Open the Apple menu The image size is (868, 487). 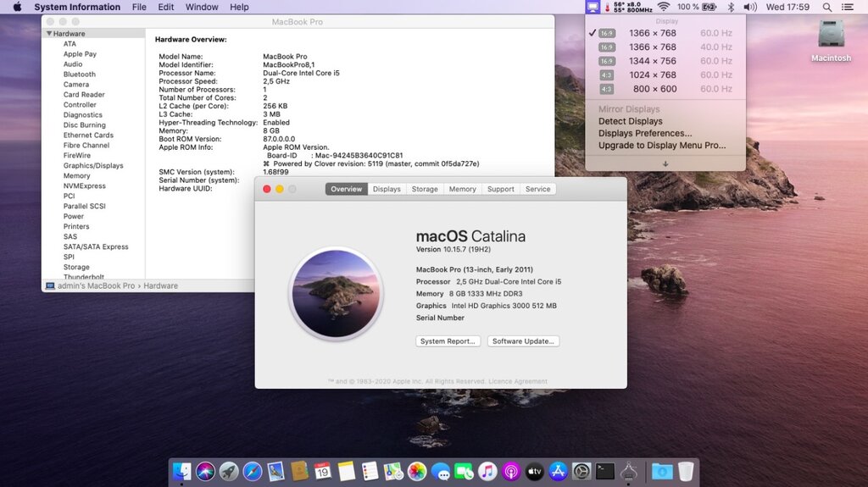point(16,7)
